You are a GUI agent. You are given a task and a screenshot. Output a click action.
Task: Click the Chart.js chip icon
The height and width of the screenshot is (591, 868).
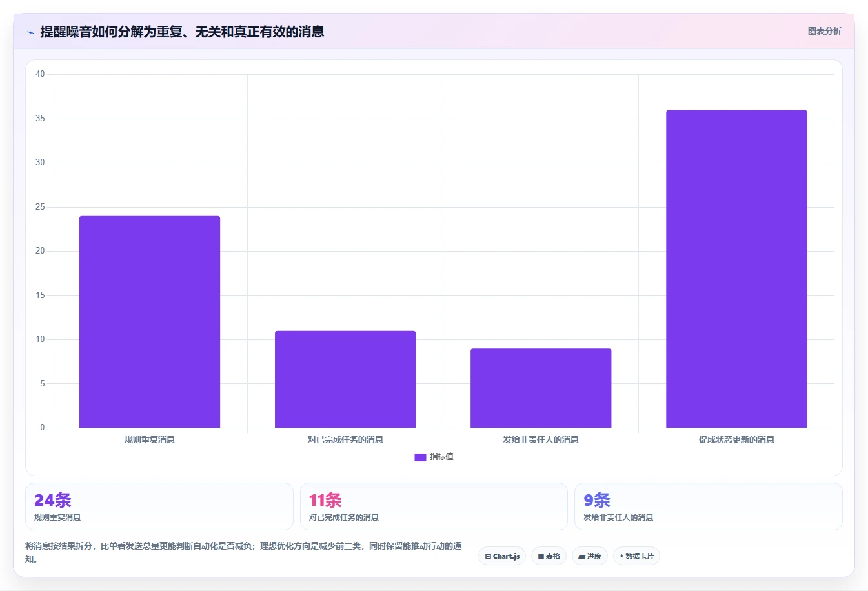coord(488,556)
